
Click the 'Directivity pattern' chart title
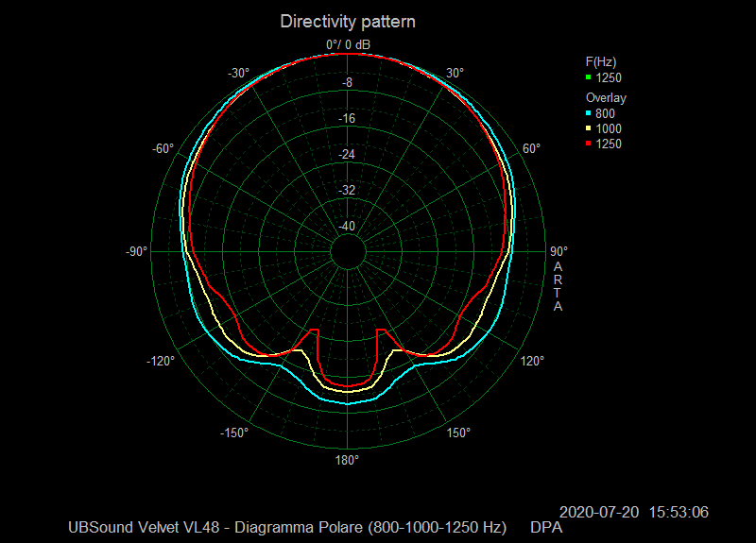point(348,22)
